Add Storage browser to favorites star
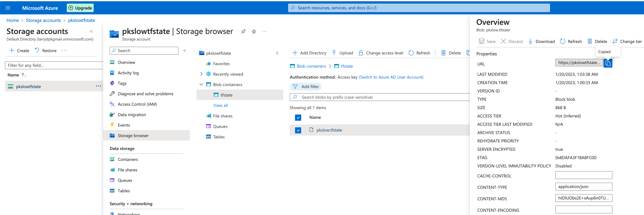The height and width of the screenshot is (215, 644). [x=254, y=31]
